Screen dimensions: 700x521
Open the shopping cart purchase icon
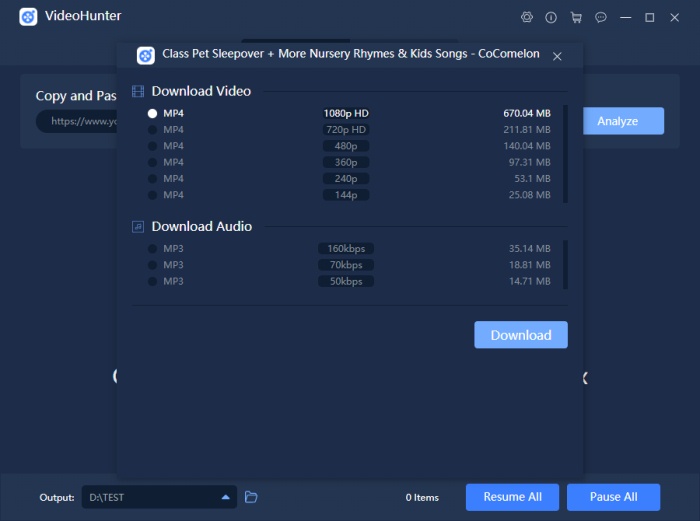click(576, 17)
